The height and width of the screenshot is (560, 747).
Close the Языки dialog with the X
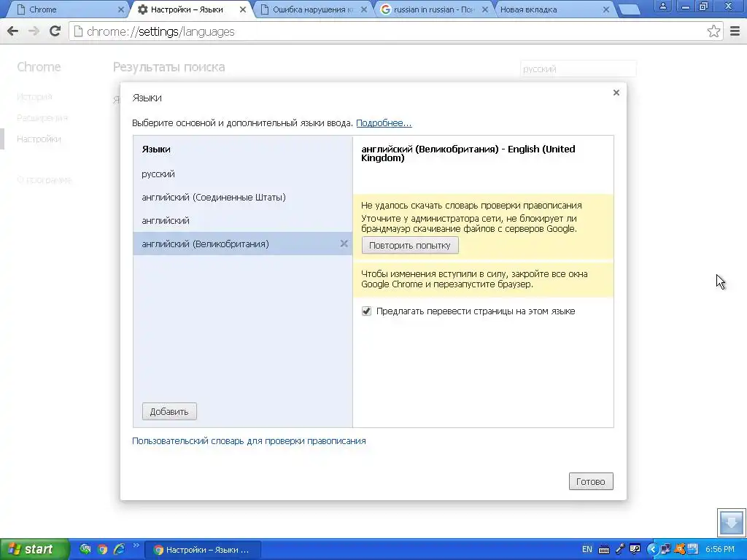616,93
